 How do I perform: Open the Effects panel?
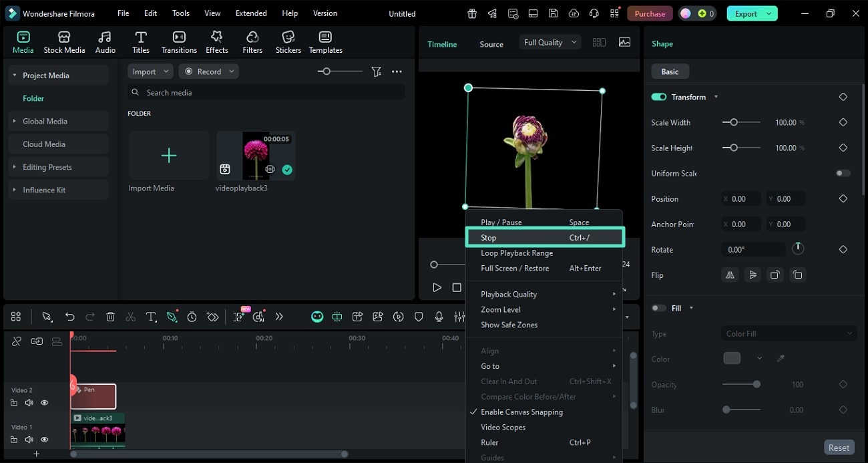coord(216,41)
